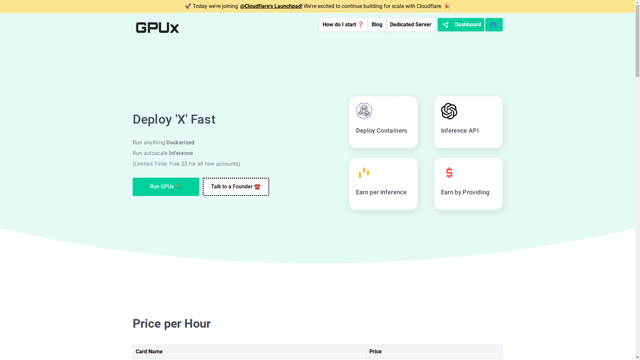
Task: Click the Price column header
Action: point(434,351)
